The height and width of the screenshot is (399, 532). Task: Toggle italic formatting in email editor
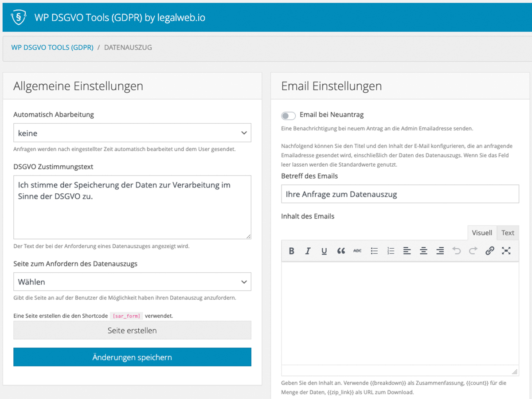point(308,251)
